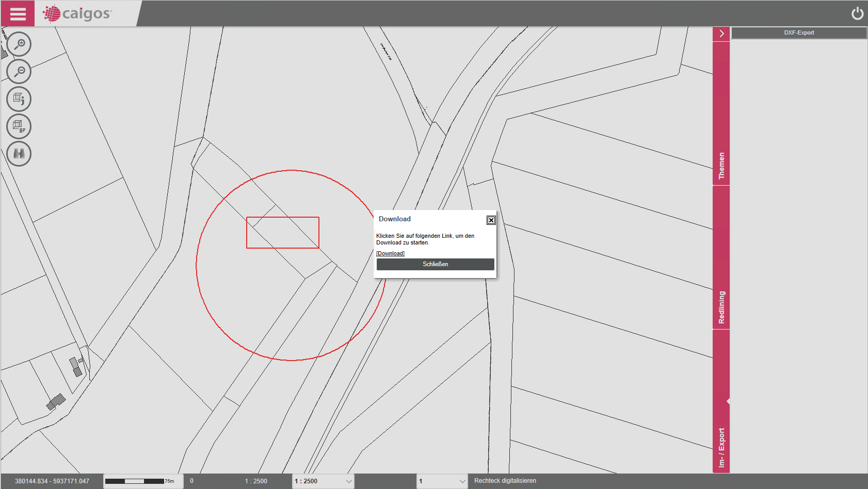Click the zoom in magnifier tool
The height and width of the screenshot is (489, 868).
click(x=19, y=44)
